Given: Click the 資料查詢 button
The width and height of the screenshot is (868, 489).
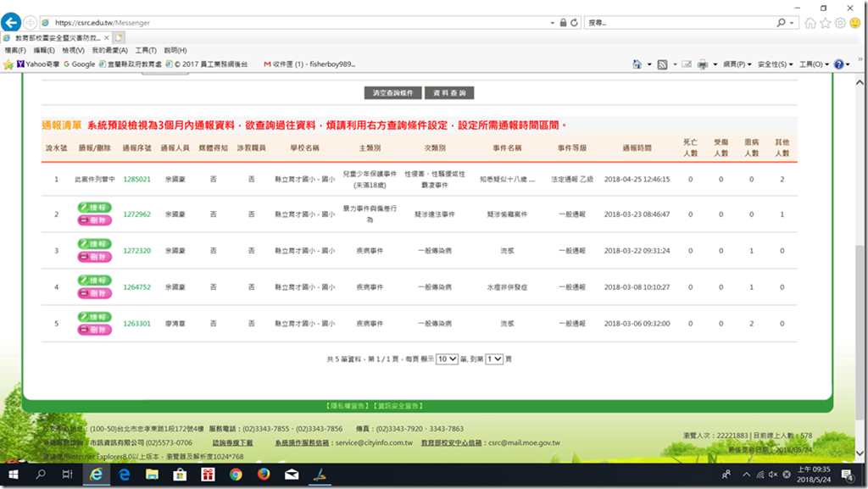Looking at the screenshot, I should click(449, 92).
